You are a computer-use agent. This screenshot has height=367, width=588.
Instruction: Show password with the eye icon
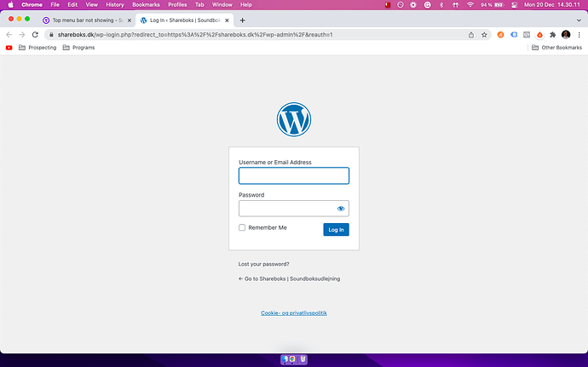tap(341, 209)
